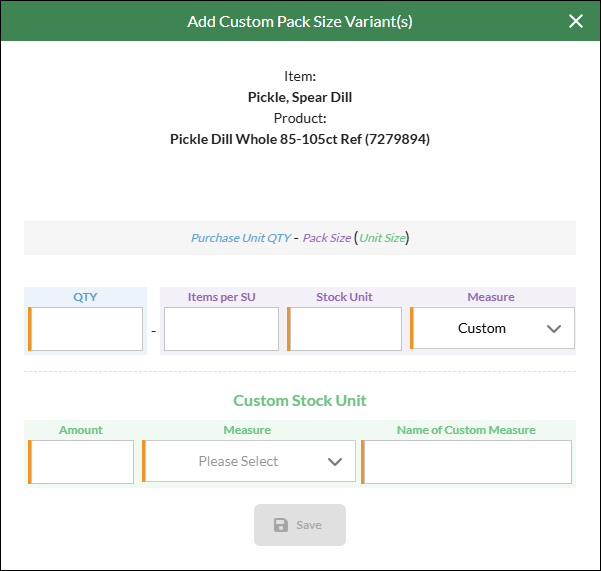The image size is (601, 571).
Task: Click the Stock Unit input field
Action: point(344,329)
